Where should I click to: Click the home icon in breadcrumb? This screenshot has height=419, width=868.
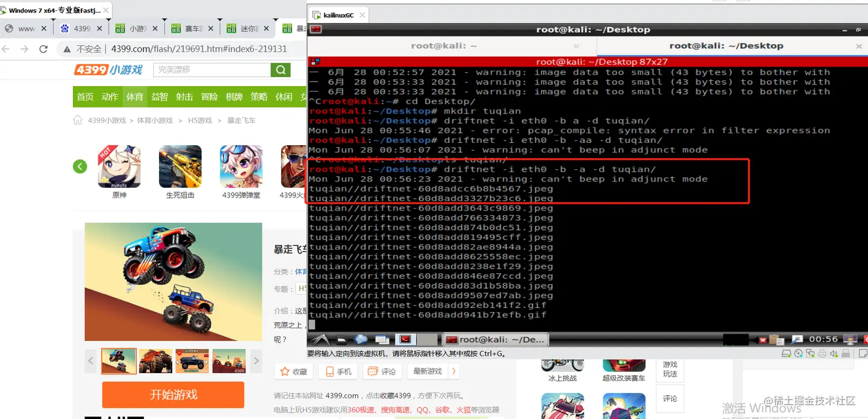coord(77,120)
